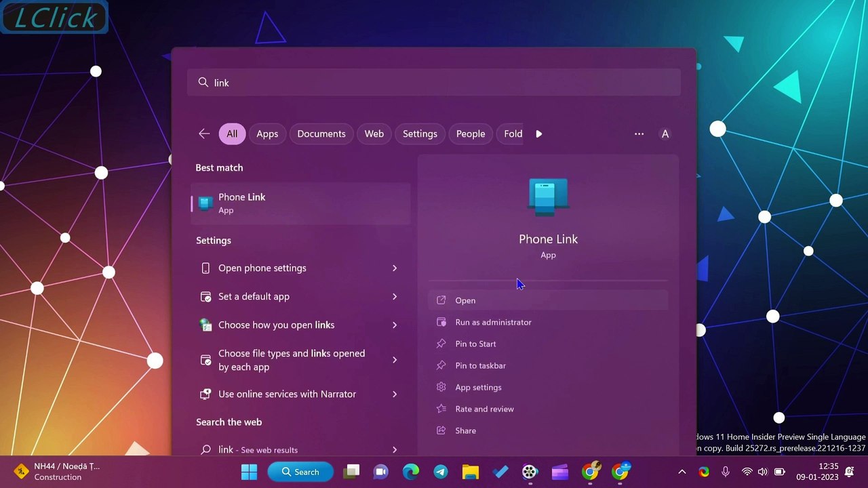Click the Windows Start button
Viewport: 868px width, 488px height.
coord(250,472)
